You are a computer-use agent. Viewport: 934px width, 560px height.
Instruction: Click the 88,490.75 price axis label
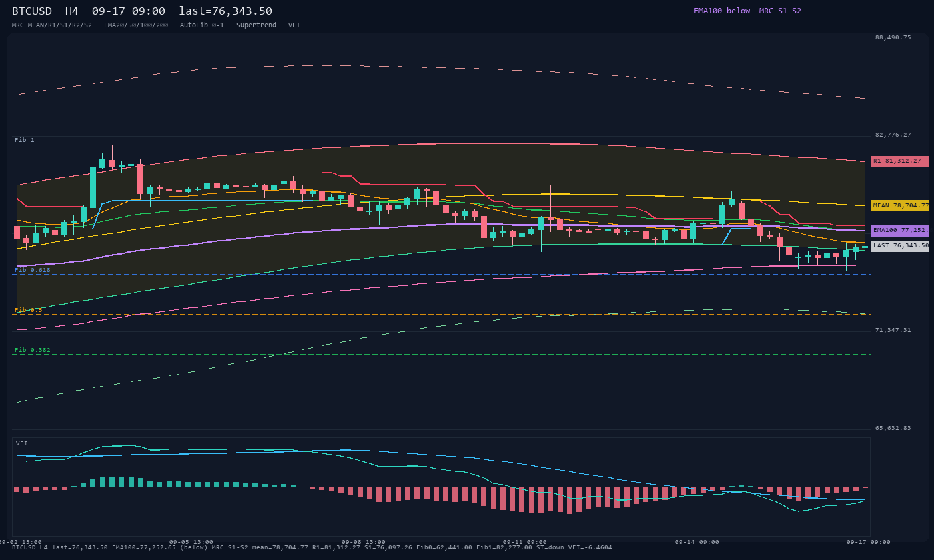(893, 38)
